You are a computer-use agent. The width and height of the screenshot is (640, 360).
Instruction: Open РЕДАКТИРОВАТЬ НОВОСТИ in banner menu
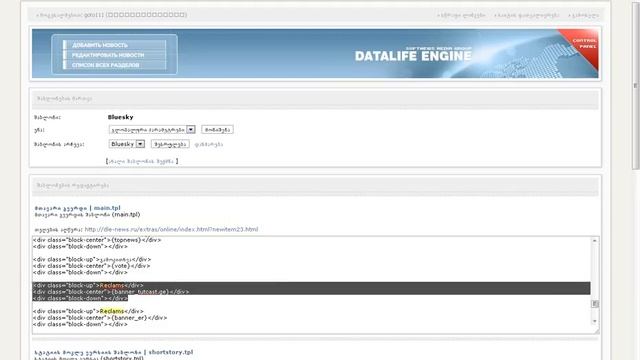click(x=108, y=55)
